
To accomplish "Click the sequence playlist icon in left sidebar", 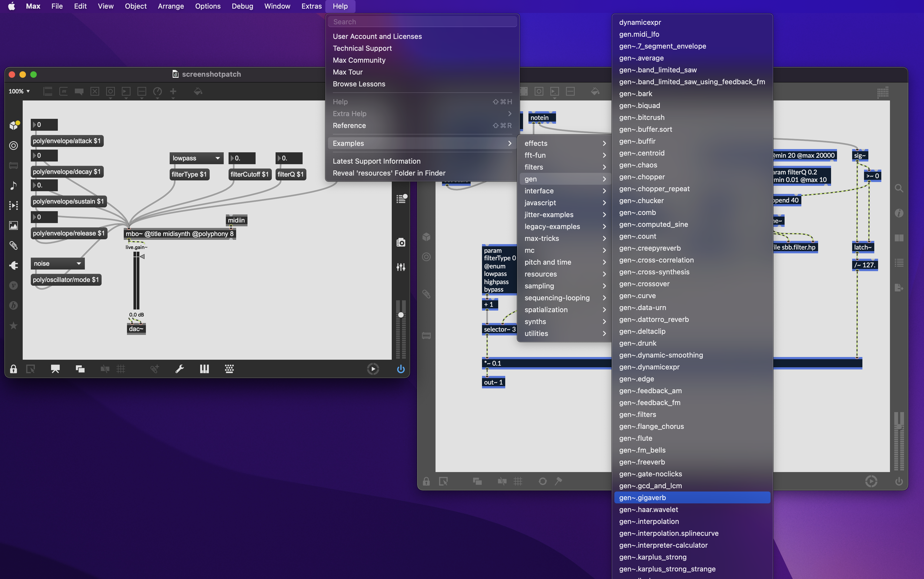I will 14,205.
